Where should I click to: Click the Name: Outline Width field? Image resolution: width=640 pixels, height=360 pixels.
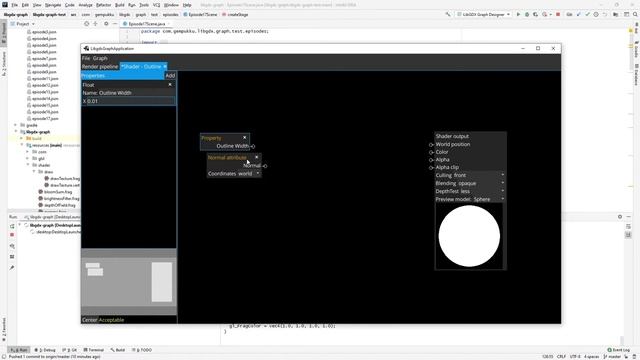(129, 93)
